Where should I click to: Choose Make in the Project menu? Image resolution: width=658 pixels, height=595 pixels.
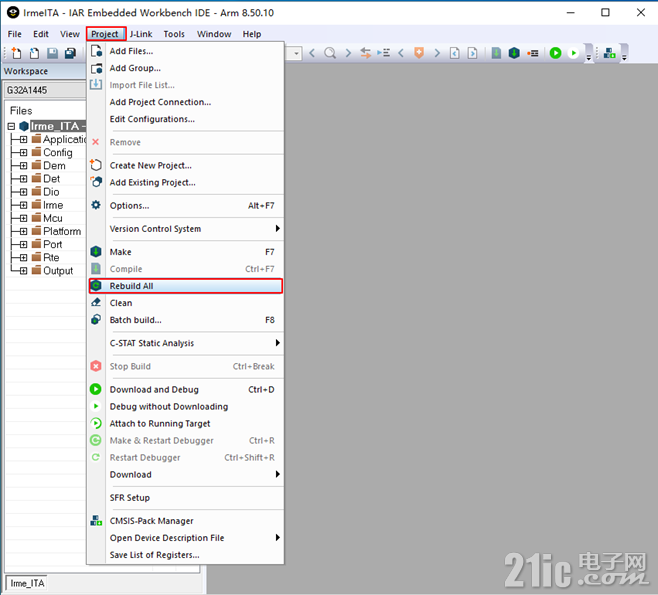(185, 252)
